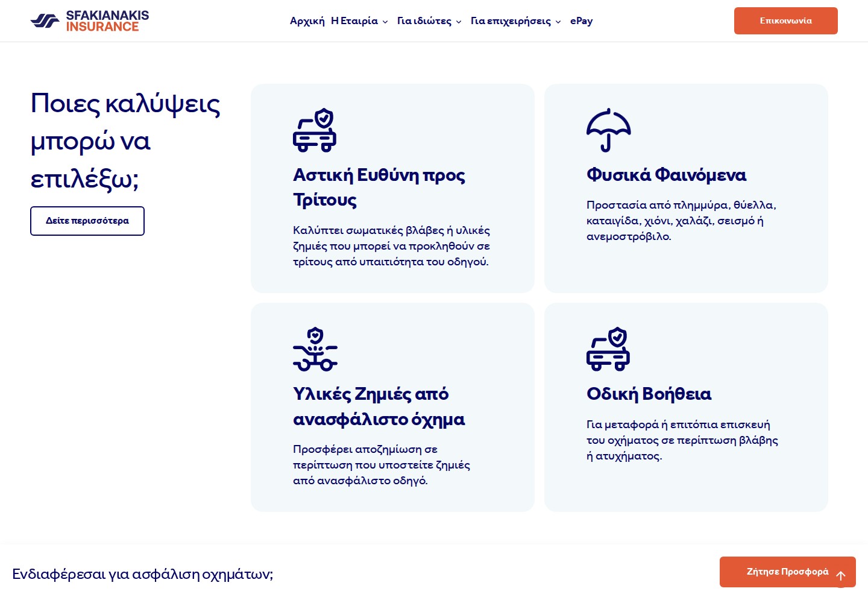Click the Ζήτησε Προσφορά button

[788, 572]
